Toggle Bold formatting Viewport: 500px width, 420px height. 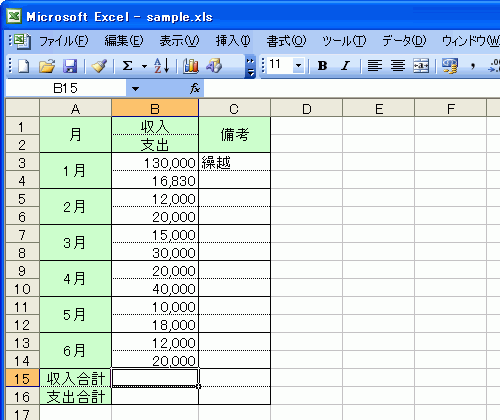tap(322, 66)
